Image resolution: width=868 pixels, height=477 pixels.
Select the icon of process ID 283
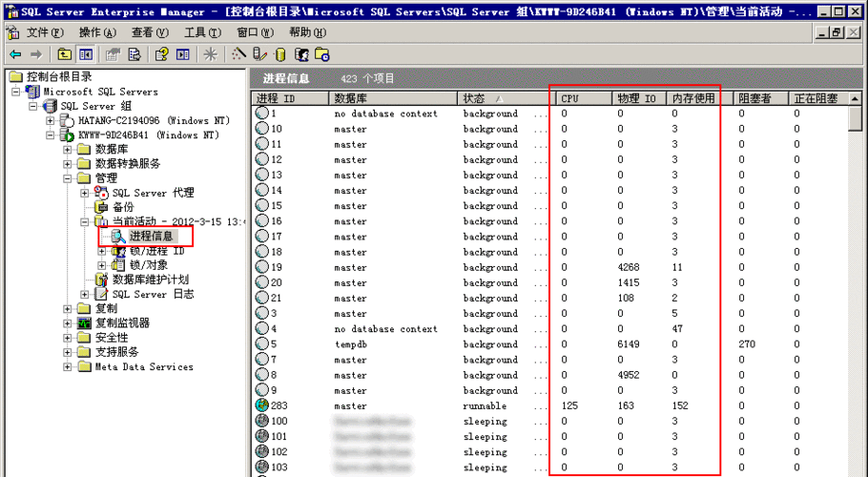(x=262, y=405)
